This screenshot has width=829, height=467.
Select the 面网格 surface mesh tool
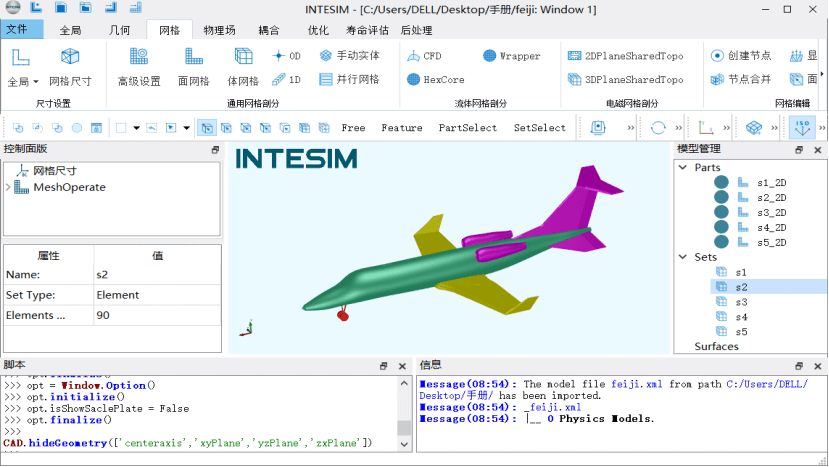(x=193, y=64)
